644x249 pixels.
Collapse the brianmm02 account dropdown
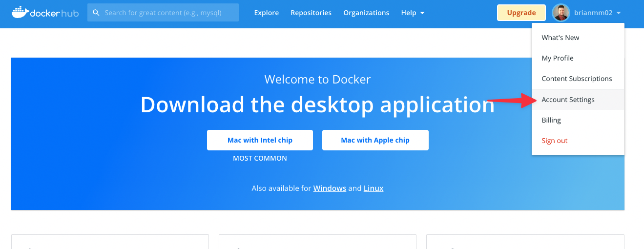point(597,13)
